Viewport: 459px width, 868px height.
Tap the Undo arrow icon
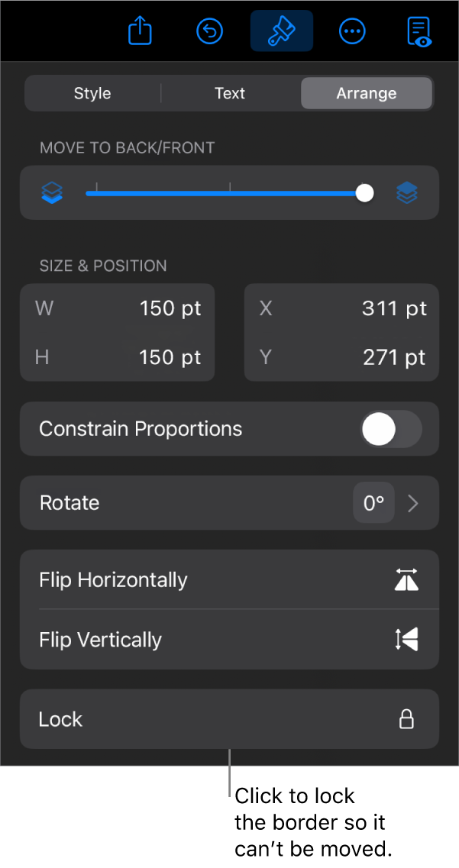coord(209,31)
